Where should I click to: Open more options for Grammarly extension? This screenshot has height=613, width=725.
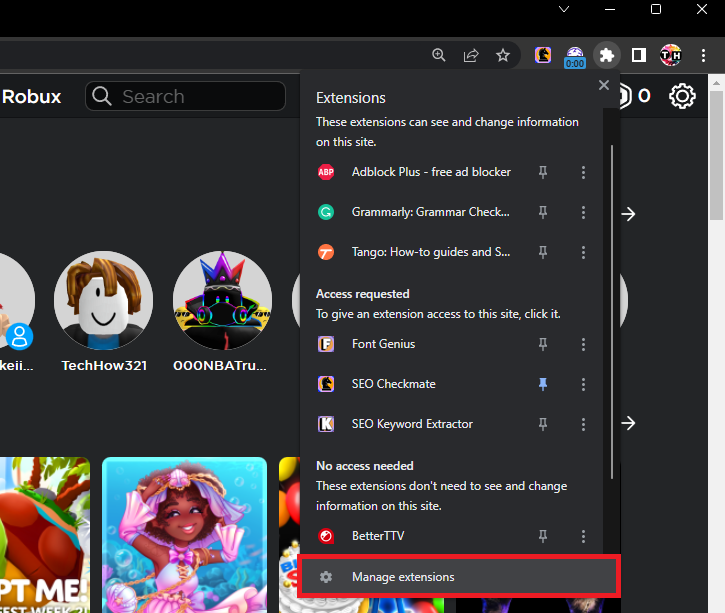583,212
